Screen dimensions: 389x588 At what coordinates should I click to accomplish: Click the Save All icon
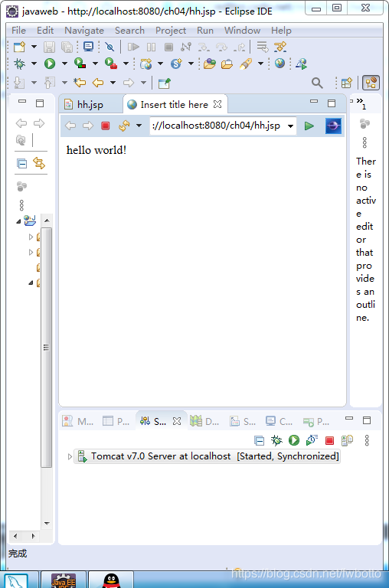[x=67, y=47]
